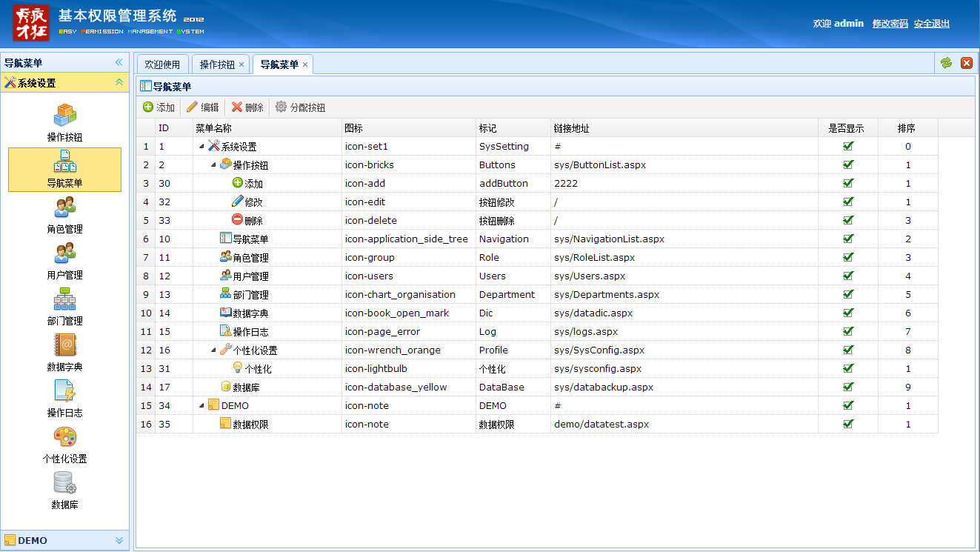
Task: Collapse the 导航菜单 side panel
Action: point(119,63)
